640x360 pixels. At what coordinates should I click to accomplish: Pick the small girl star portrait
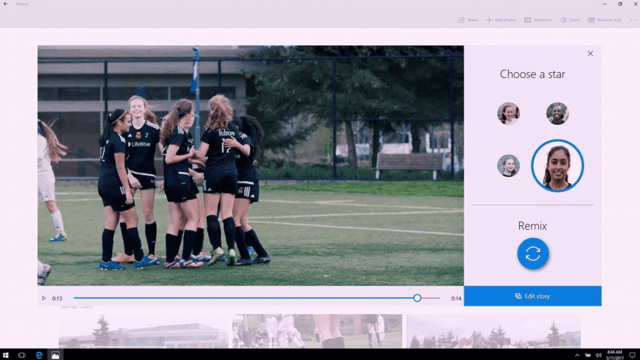tap(508, 165)
